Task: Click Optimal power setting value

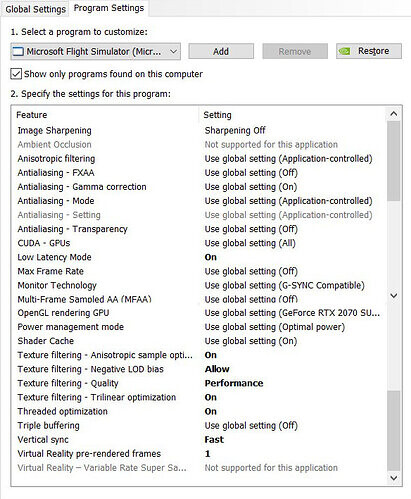Action: 275,327
